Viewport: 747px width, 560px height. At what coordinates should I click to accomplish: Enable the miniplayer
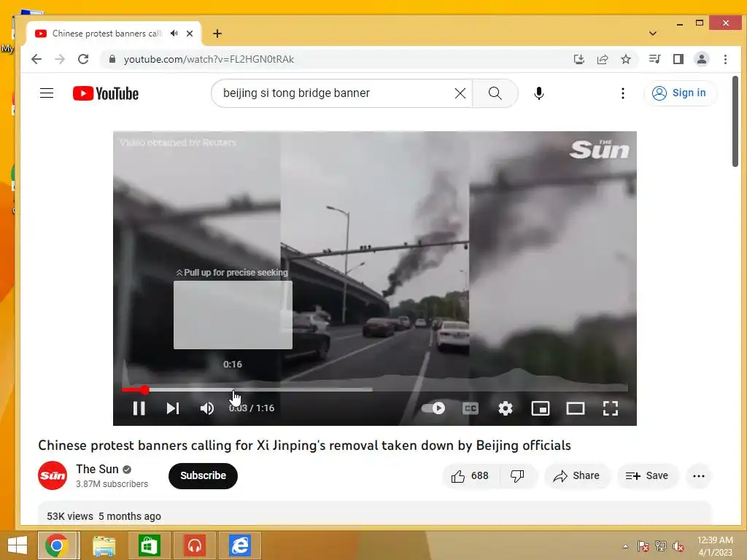(541, 408)
